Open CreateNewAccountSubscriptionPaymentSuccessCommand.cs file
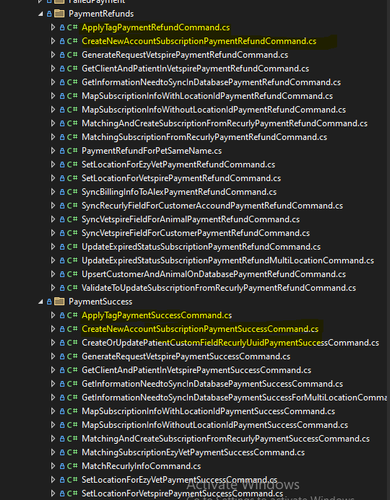390x500 pixels. tap(200, 329)
